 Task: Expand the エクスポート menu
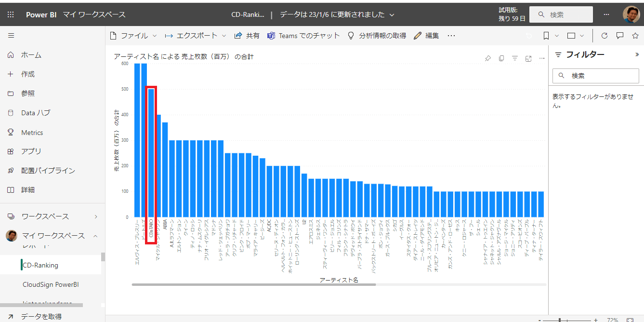[x=196, y=36]
